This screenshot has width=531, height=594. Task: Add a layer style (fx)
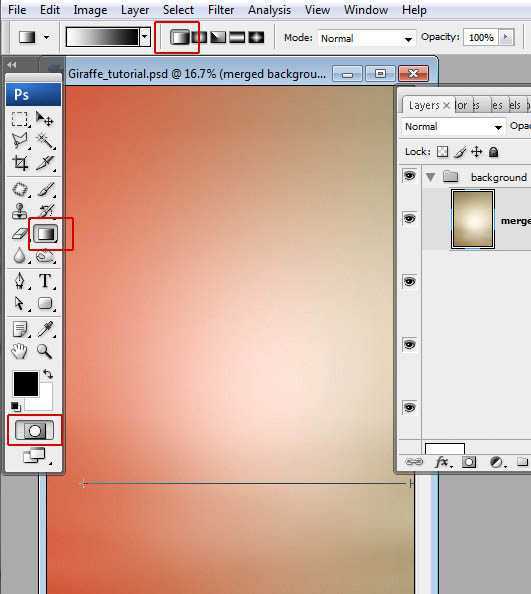point(443,462)
